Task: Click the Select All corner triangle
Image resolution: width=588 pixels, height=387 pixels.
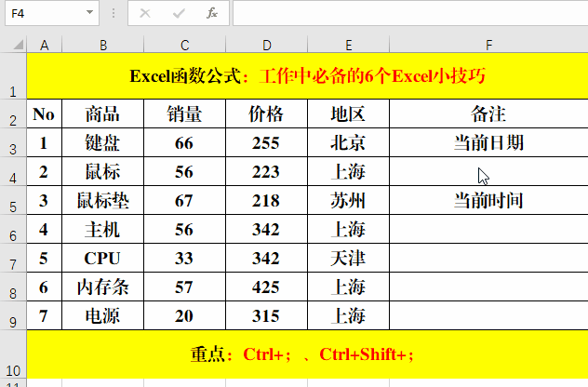Action: [19, 45]
